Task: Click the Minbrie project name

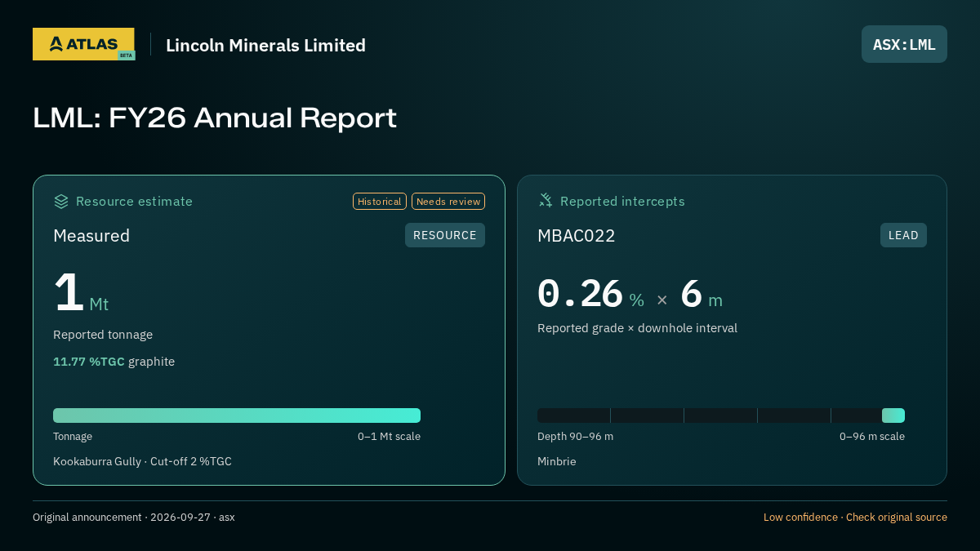Action: tap(557, 461)
